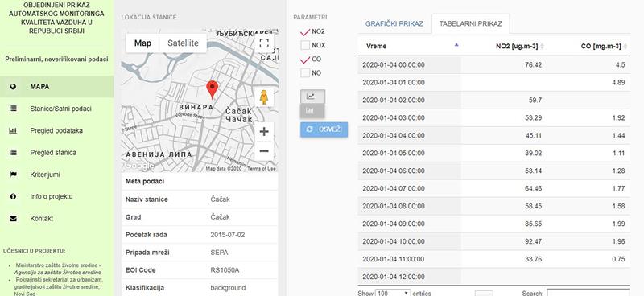This screenshot has width=644, height=296.
Task: Zoom in on the map with plus
Action: (264, 132)
